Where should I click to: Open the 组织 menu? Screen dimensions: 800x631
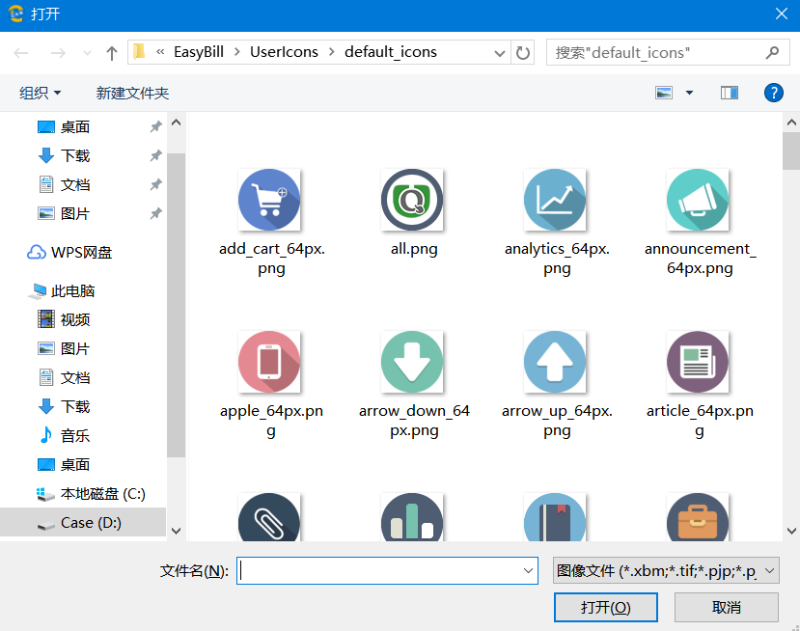tap(40, 93)
